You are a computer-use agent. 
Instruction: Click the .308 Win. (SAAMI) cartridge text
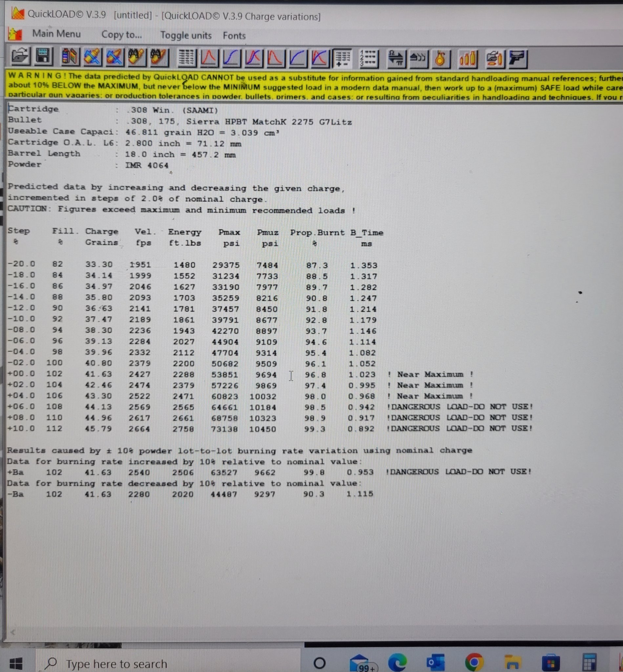pyautogui.click(x=172, y=110)
